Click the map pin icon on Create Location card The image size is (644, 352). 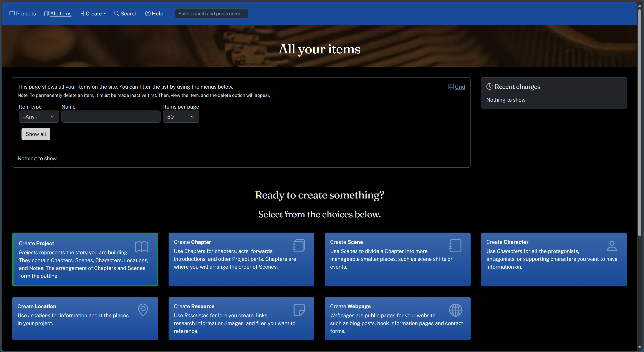[143, 310]
